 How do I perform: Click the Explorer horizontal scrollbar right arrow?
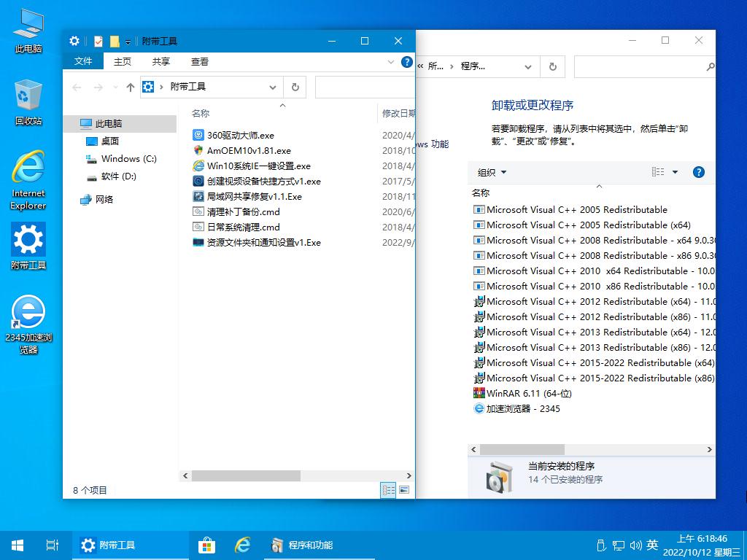pos(409,475)
